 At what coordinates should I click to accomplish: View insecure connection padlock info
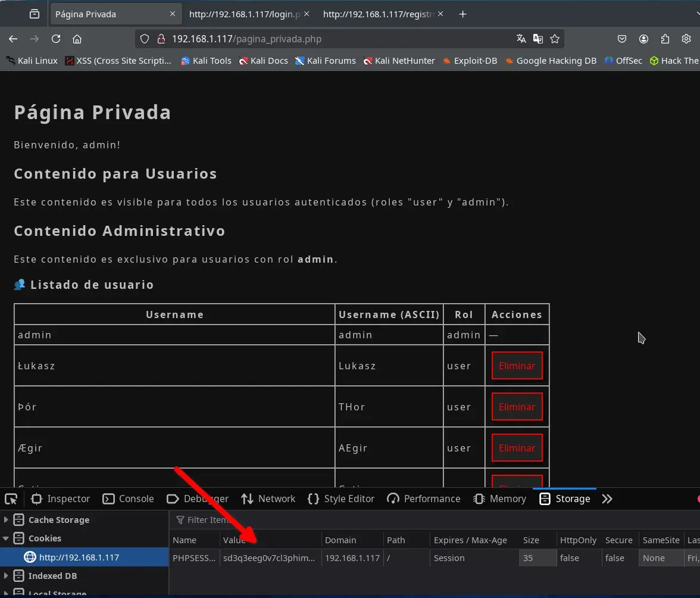point(161,39)
